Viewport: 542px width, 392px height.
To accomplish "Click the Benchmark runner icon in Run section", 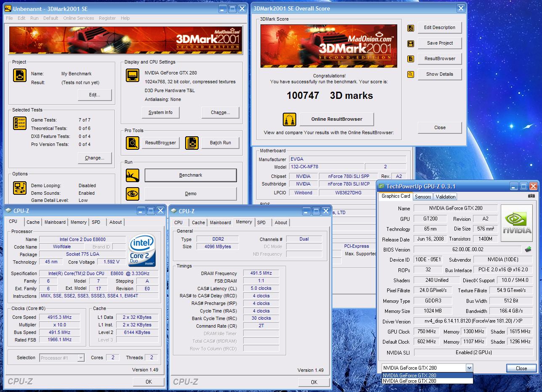I will tap(133, 175).
